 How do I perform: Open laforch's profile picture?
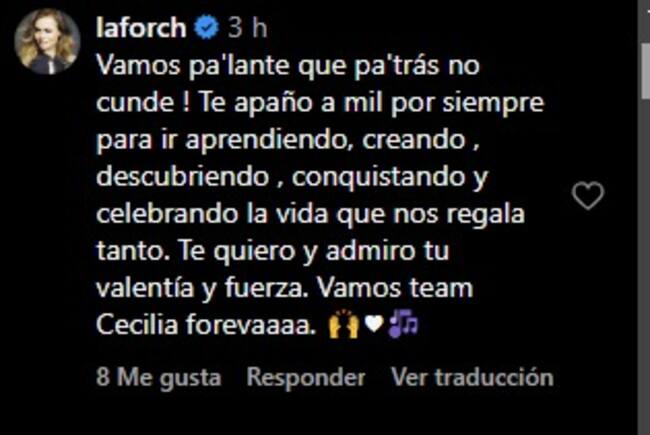click(x=47, y=41)
